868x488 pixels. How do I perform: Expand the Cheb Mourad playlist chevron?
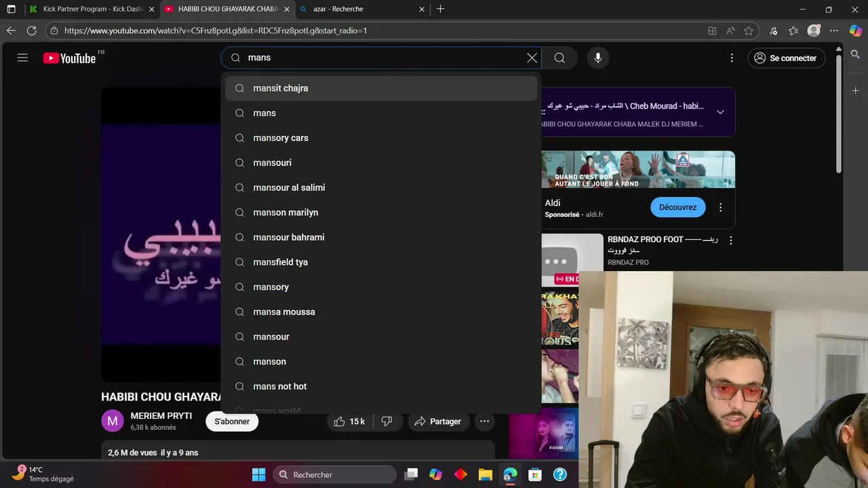(720, 112)
